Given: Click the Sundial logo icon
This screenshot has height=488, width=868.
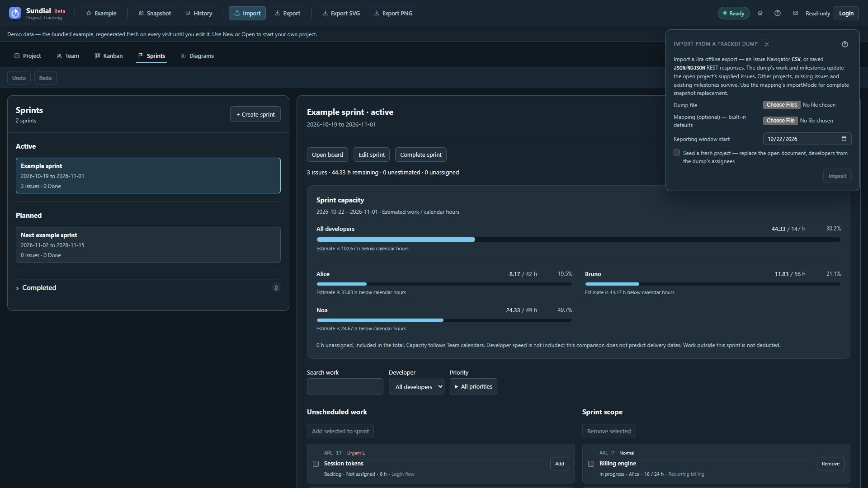Looking at the screenshot, I should (15, 13).
